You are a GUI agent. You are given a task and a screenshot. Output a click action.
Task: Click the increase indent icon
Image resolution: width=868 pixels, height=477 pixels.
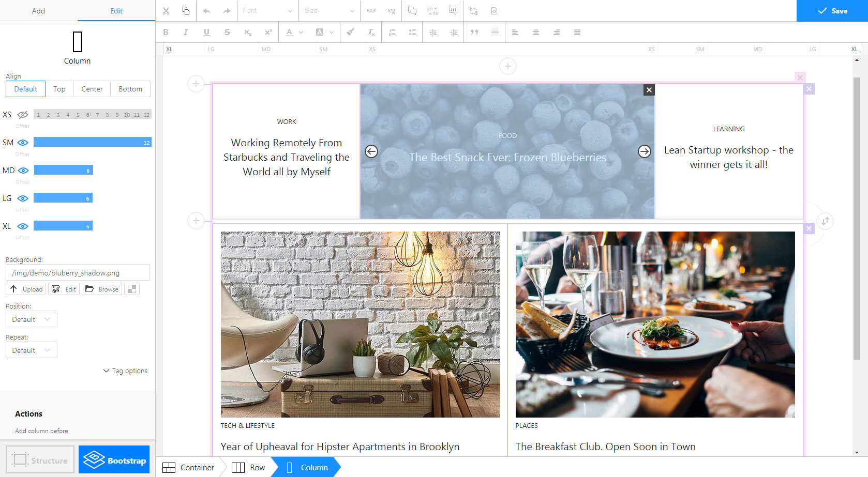click(454, 32)
